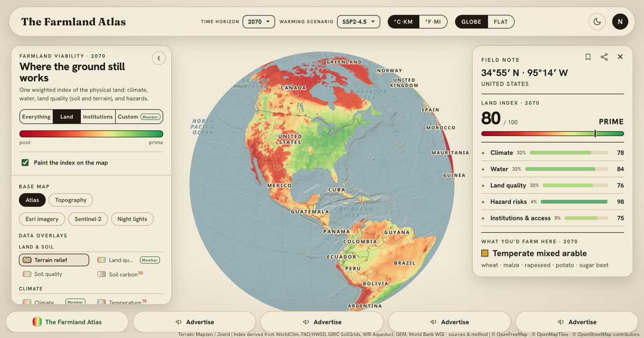
Task: Switch base map to Esri imagery
Action: [42, 219]
